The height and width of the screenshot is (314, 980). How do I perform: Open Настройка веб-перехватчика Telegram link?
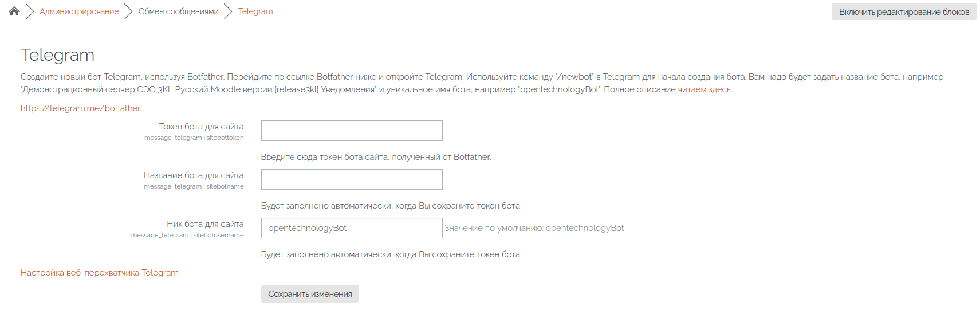(100, 273)
